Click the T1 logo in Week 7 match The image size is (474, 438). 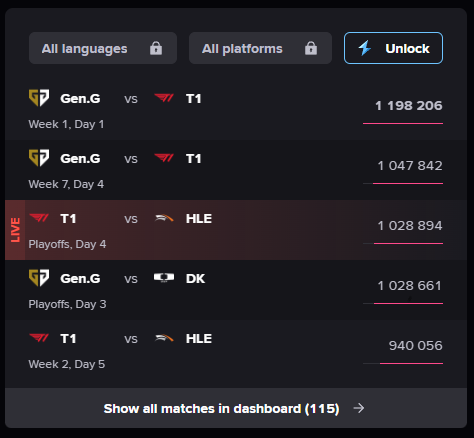click(x=164, y=158)
